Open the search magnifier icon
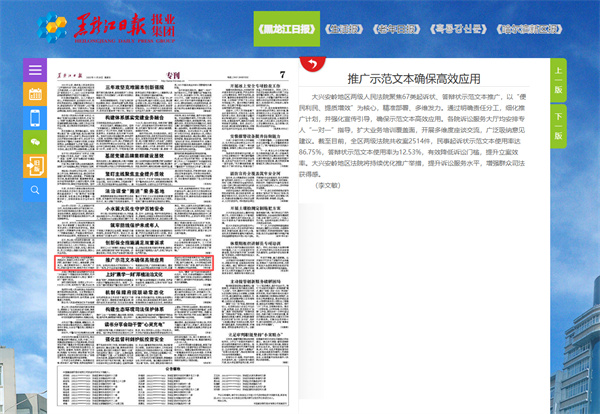The height and width of the screenshot is (414, 600). click(35, 189)
